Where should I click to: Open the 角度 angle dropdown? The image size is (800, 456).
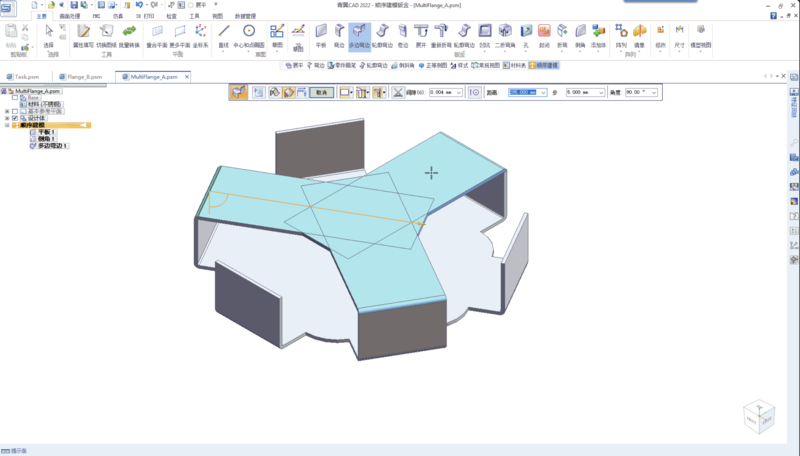655,92
